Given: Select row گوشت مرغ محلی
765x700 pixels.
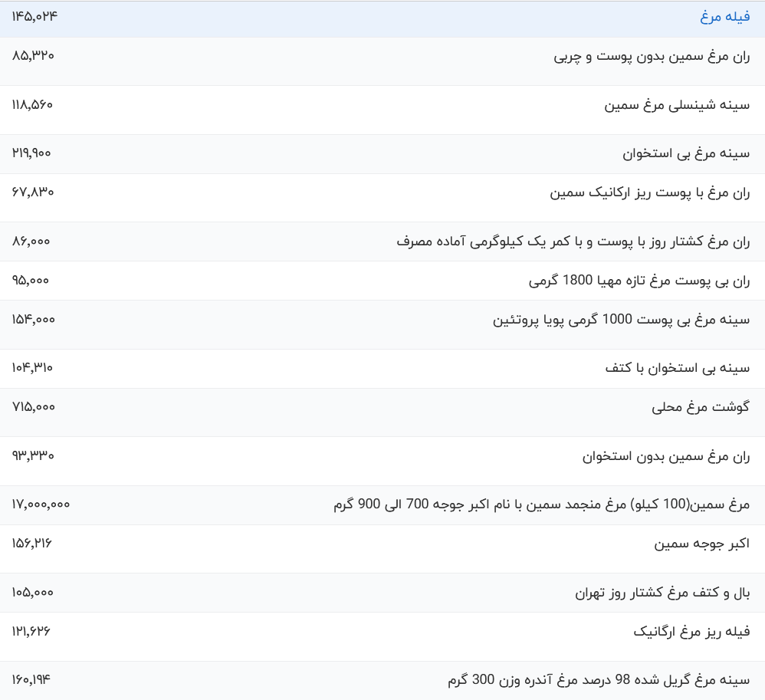Looking at the screenshot, I should pos(382,412).
